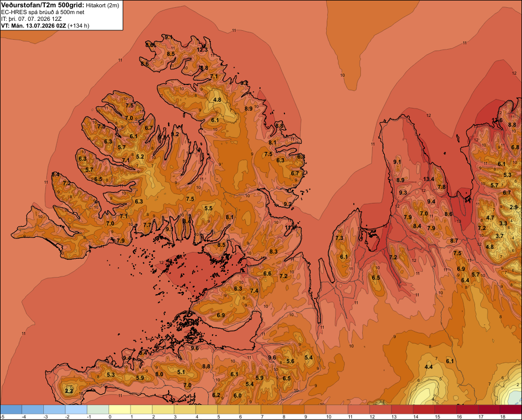Select the 'EC-HRES spá brúuð á 500m net' line
Screen dimensions: 522x420
point(43,12)
